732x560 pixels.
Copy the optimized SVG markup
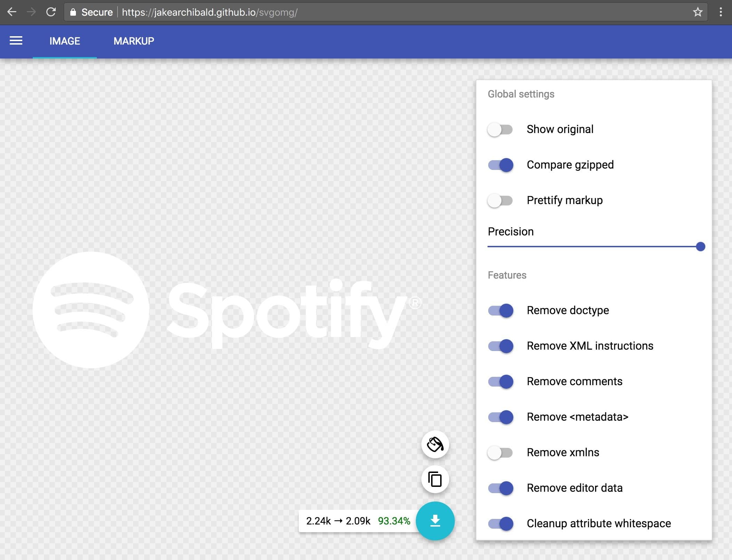point(435,480)
